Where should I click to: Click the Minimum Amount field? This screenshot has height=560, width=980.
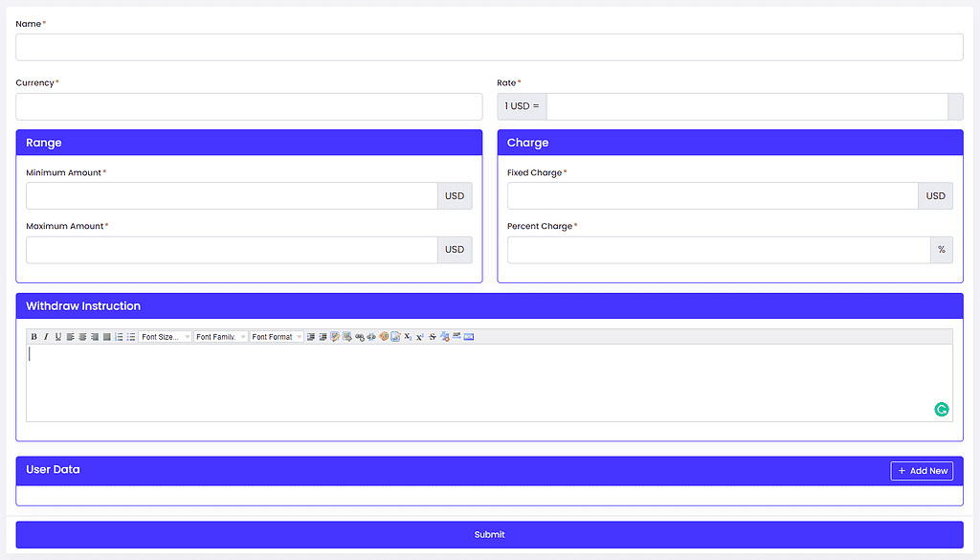[232, 196]
